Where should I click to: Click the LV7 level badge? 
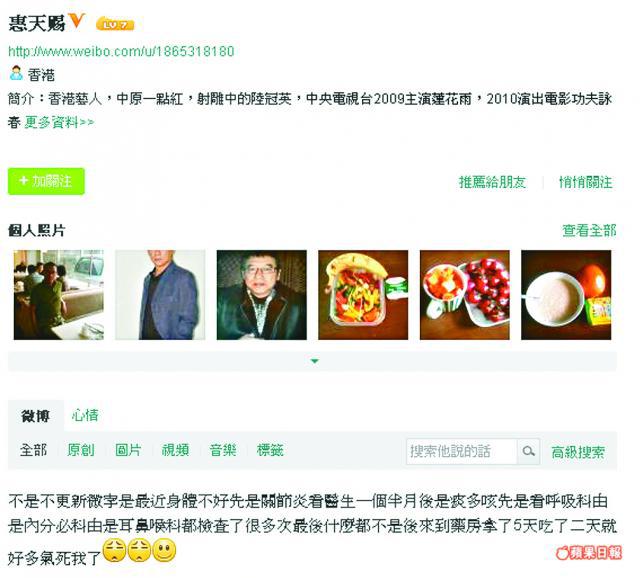[115, 25]
